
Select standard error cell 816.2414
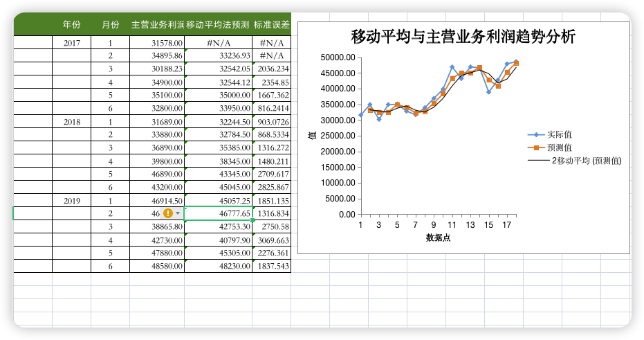(271, 108)
